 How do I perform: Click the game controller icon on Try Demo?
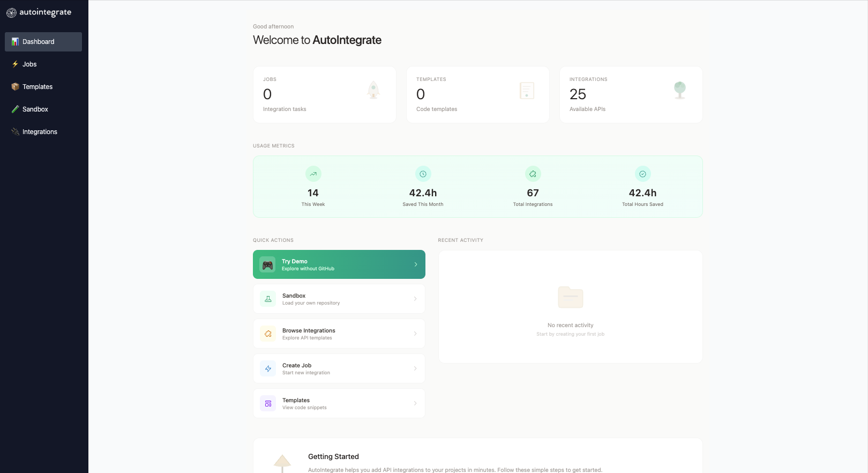click(x=267, y=264)
